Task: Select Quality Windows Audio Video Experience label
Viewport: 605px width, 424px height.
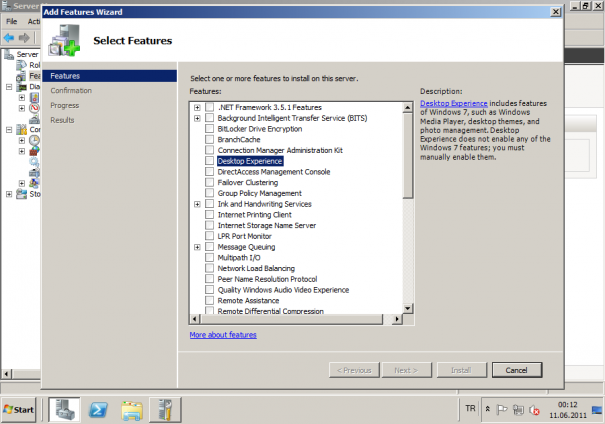Action: 283,290
